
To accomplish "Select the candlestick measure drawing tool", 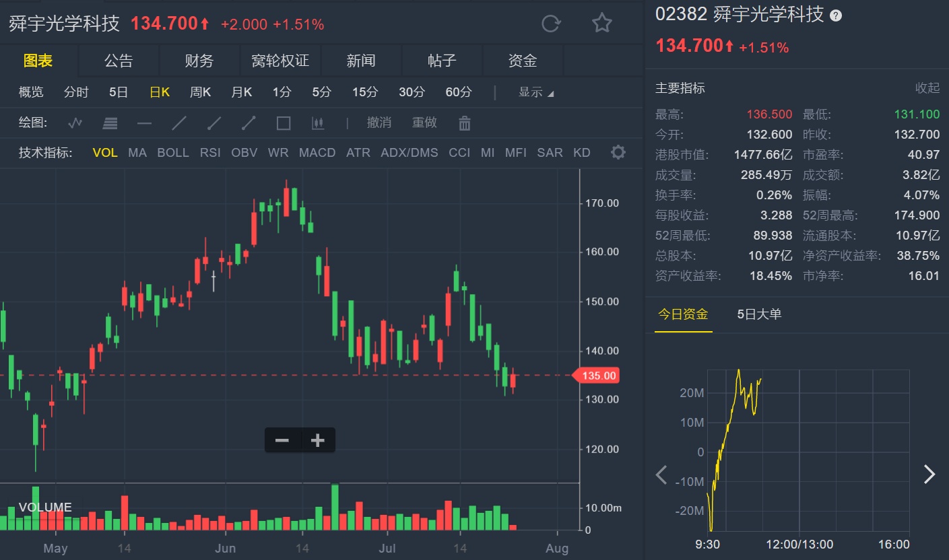I will tap(318, 123).
